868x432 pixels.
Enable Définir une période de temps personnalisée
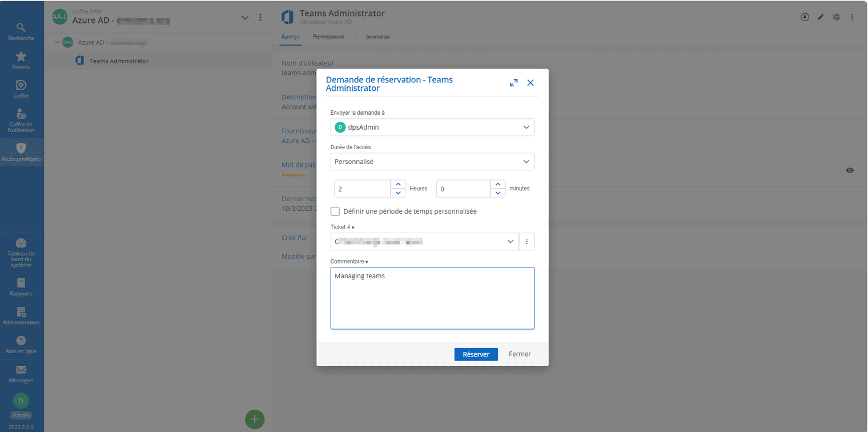click(335, 211)
